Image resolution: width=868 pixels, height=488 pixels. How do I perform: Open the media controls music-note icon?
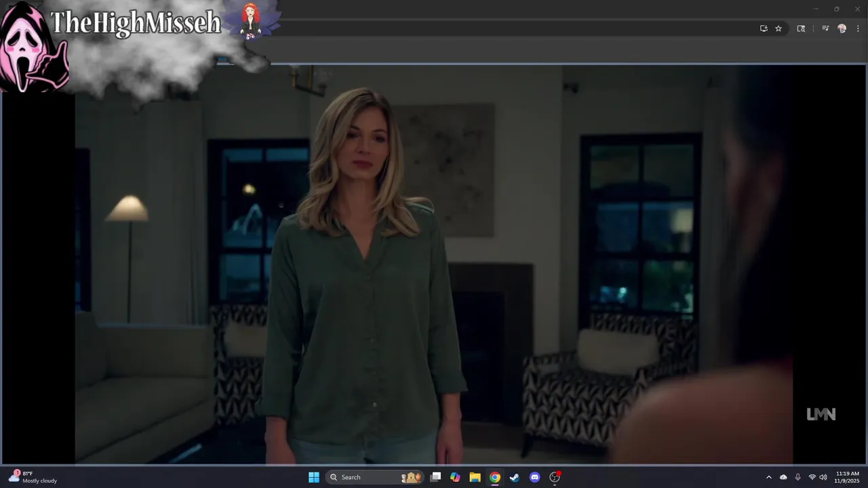(825, 28)
